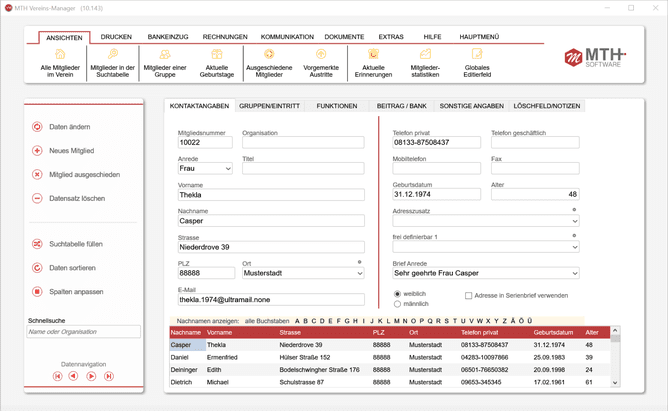Screen dimensions: 668x411
Task: Open the SONSTIGE ANGABEN tab
Action: click(x=472, y=106)
